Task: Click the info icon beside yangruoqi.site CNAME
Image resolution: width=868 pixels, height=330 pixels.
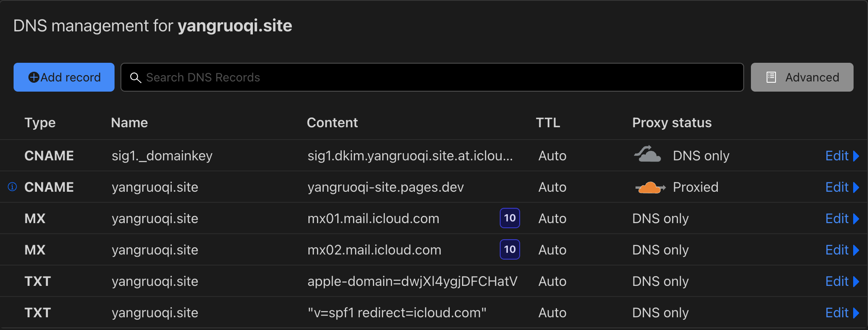Action: pyautogui.click(x=12, y=187)
